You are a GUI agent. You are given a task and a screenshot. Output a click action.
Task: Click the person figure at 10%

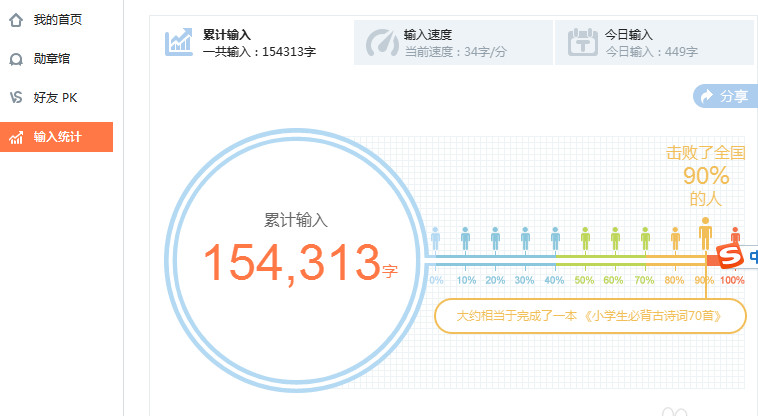[x=466, y=238]
